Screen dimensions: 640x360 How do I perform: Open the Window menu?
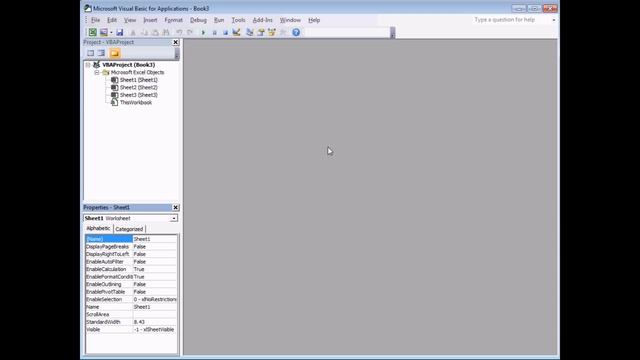click(290, 20)
